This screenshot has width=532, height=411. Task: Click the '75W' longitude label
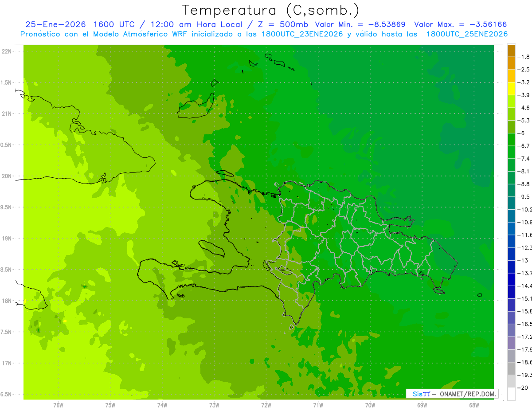tap(110, 405)
